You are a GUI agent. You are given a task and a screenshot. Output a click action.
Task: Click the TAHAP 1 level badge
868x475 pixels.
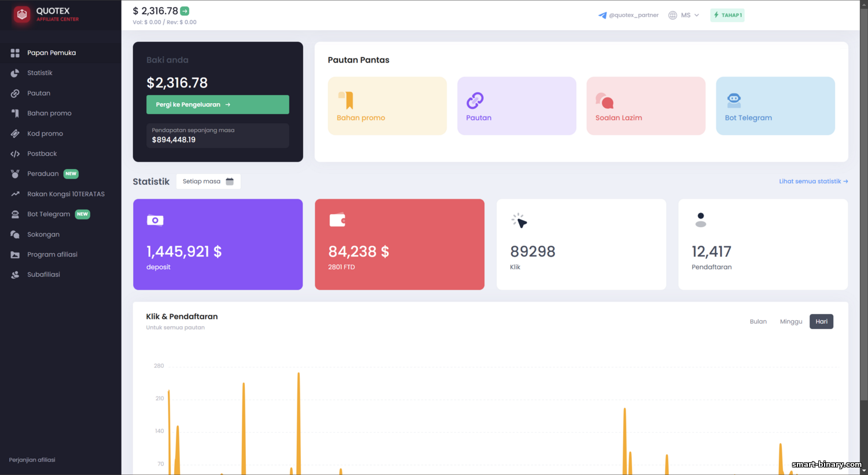click(x=727, y=15)
